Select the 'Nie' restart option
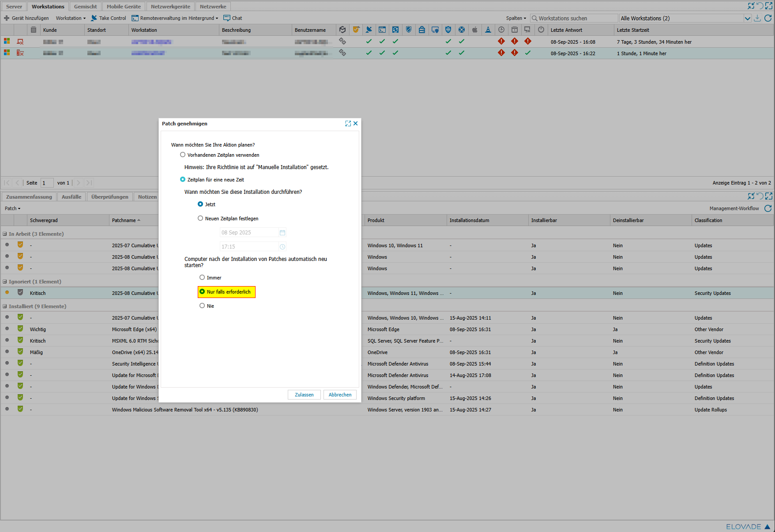The image size is (775, 532). [202, 306]
